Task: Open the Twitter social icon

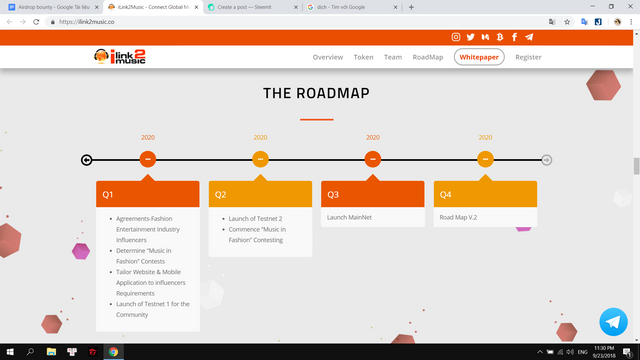Action: point(471,37)
